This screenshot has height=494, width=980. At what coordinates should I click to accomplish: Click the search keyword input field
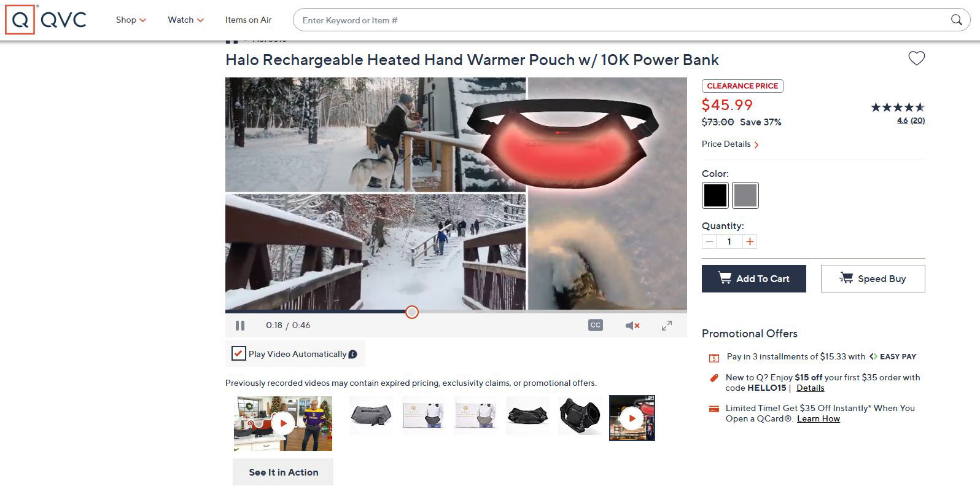pyautogui.click(x=621, y=20)
